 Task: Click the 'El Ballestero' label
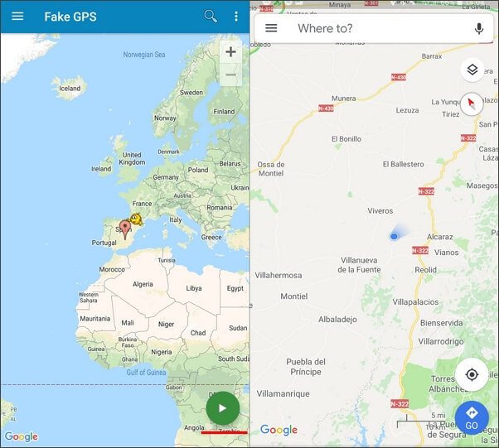403,164
